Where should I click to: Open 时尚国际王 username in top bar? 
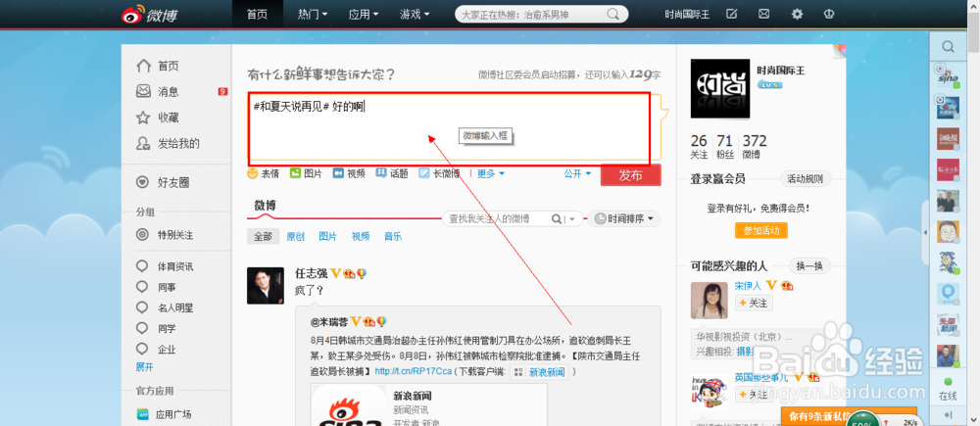coord(687,14)
